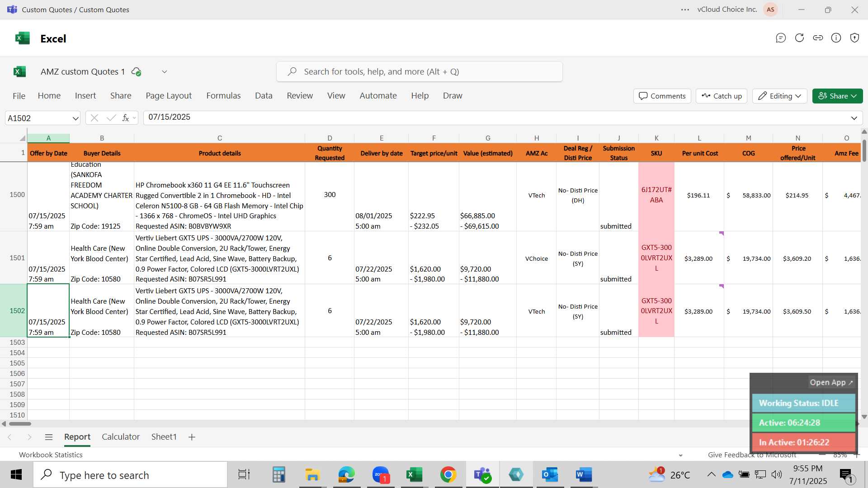Switch to the Insert ribbon tab
The image size is (868, 488).
[85, 96]
